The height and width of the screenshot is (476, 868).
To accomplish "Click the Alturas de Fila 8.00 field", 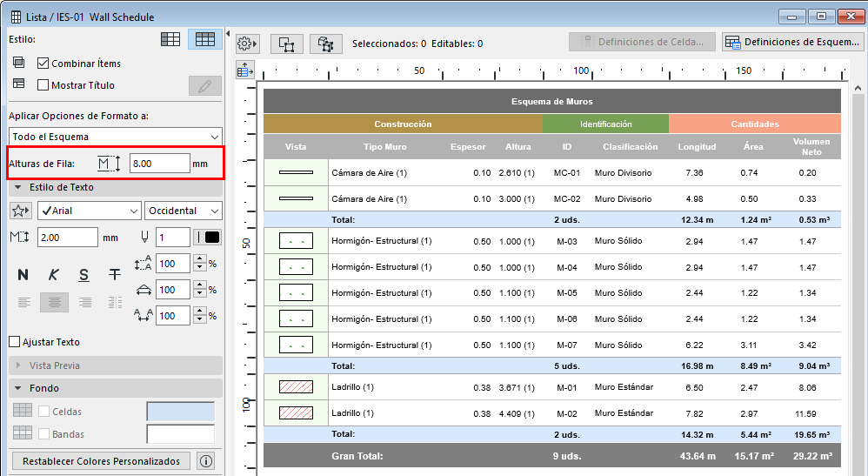I will 159,164.
